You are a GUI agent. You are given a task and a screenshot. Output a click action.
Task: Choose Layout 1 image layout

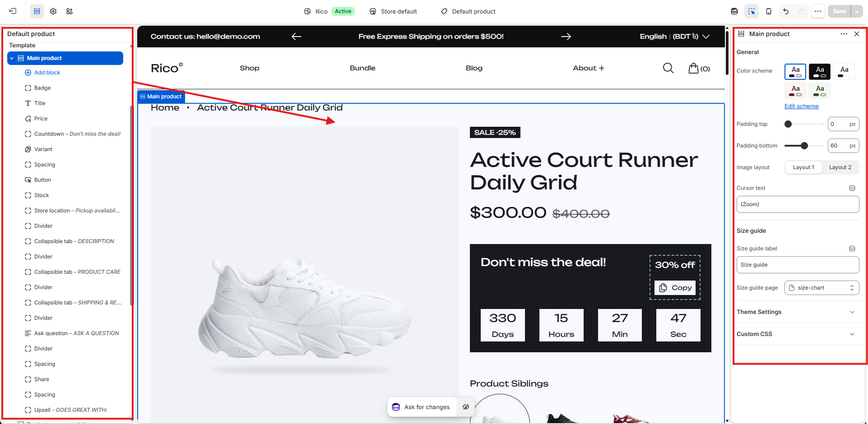(x=803, y=167)
